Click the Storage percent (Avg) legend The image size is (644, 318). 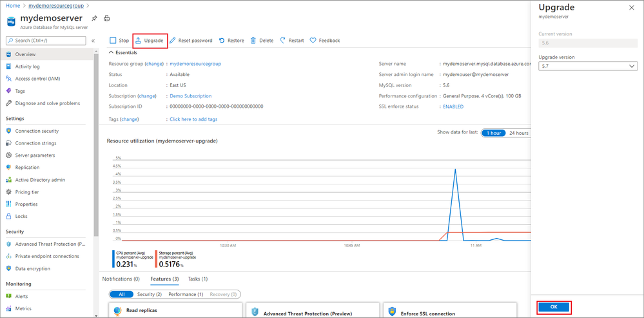177,259
